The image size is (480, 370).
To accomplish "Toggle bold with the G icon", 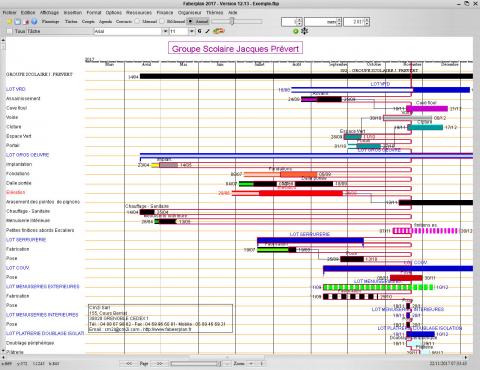I will [199, 31].
